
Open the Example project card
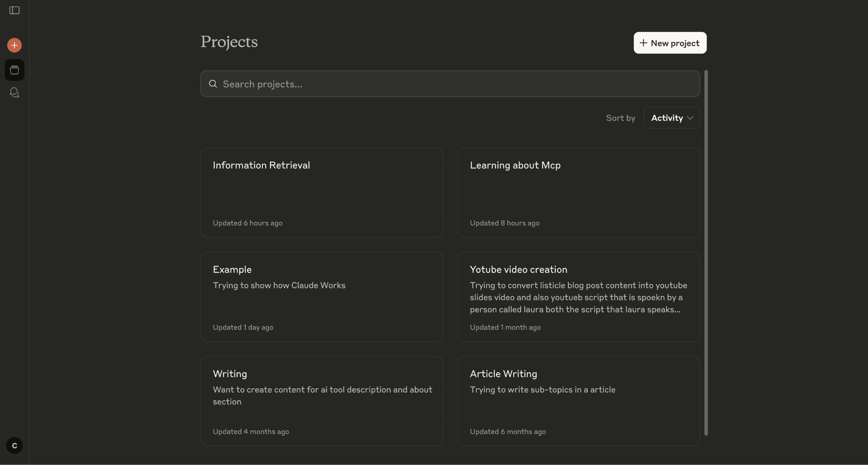pos(322,297)
